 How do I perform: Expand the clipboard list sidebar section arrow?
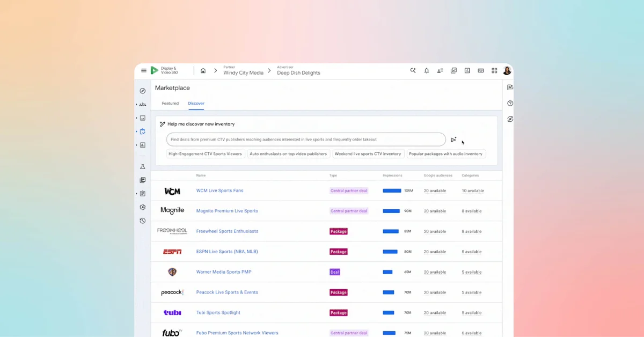pos(136,194)
